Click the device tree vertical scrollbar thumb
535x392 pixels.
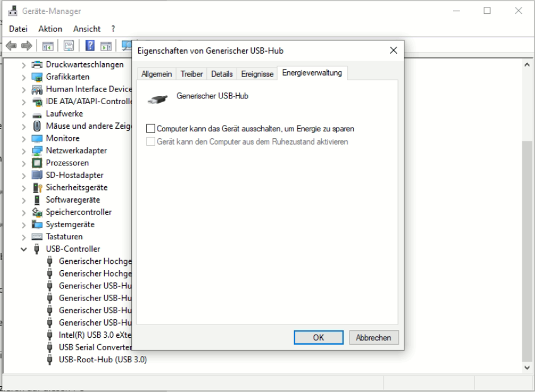(x=527, y=251)
